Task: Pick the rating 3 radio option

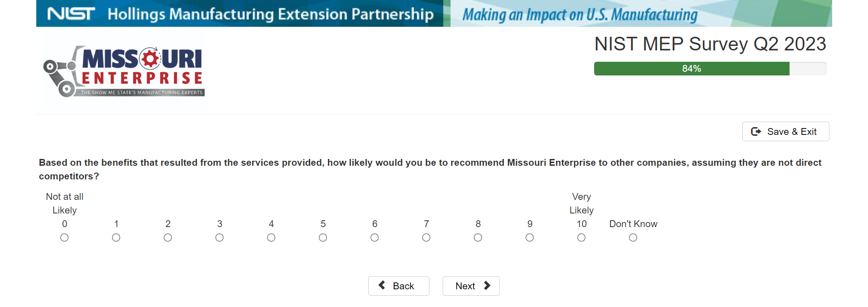Action: (x=219, y=238)
